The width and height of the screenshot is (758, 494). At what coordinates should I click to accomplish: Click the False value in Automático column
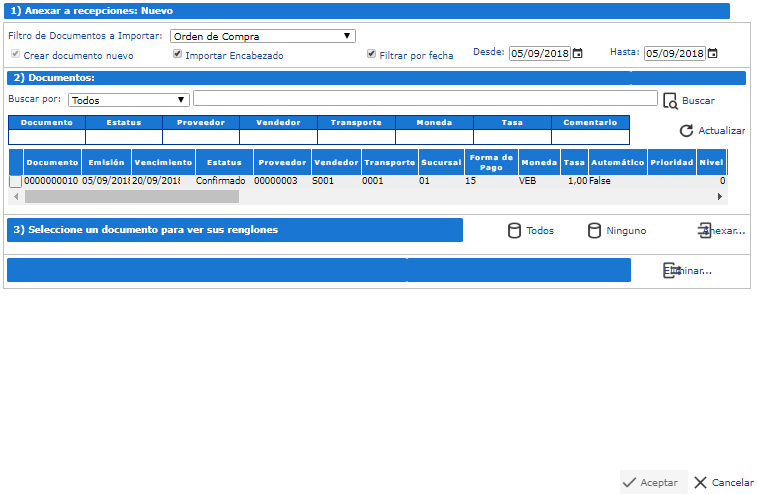tap(600, 181)
